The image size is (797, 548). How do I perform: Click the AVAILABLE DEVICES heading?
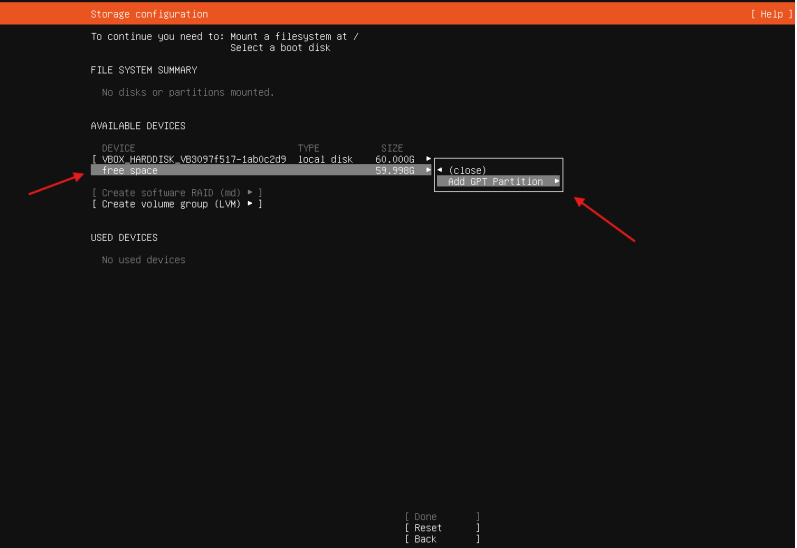138,126
